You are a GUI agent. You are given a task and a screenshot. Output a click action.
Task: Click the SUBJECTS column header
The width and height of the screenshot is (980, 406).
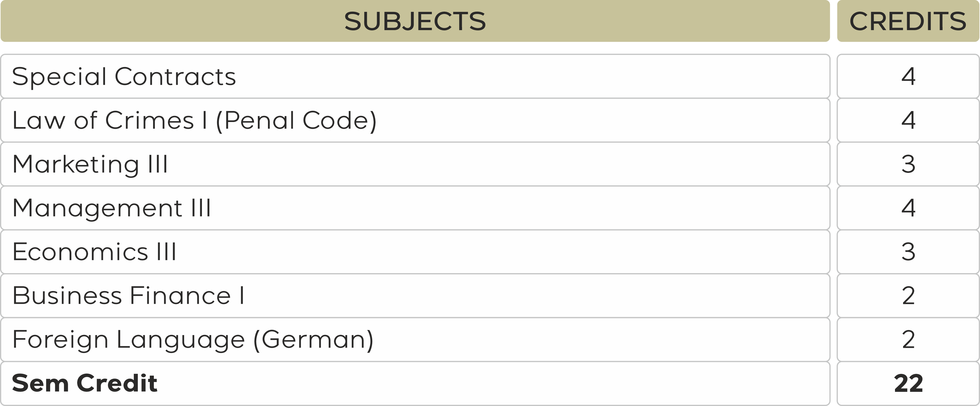tap(415, 21)
